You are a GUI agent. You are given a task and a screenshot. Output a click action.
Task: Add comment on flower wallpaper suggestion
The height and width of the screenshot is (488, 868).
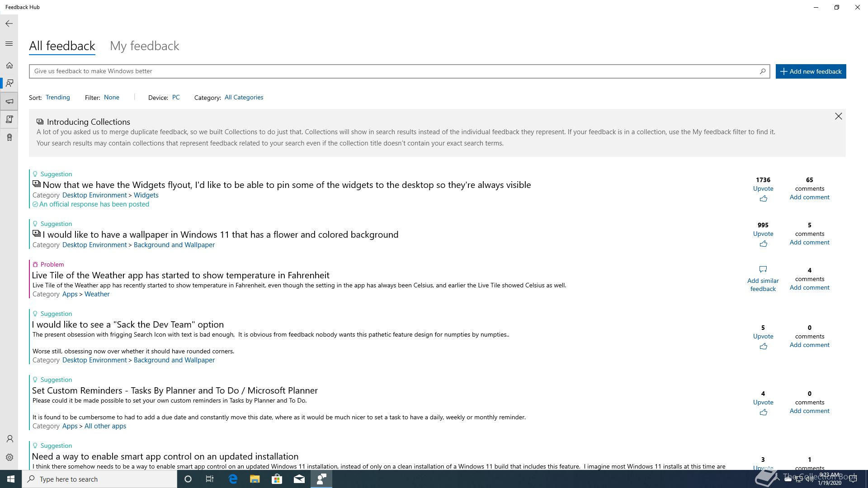point(809,242)
